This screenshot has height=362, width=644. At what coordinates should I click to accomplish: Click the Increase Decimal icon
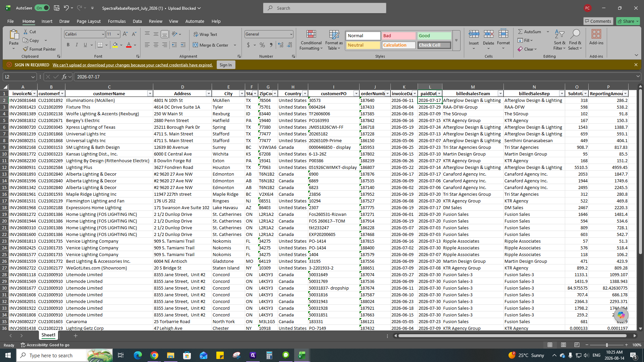[x=281, y=45]
